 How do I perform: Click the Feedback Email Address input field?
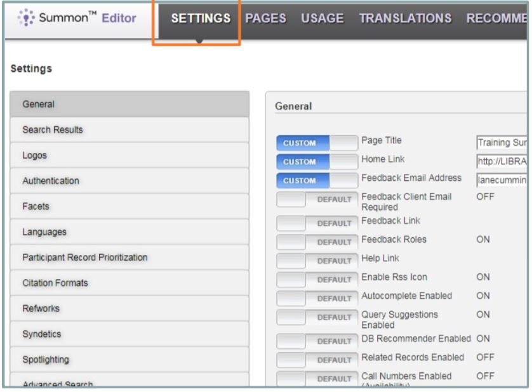(502, 180)
